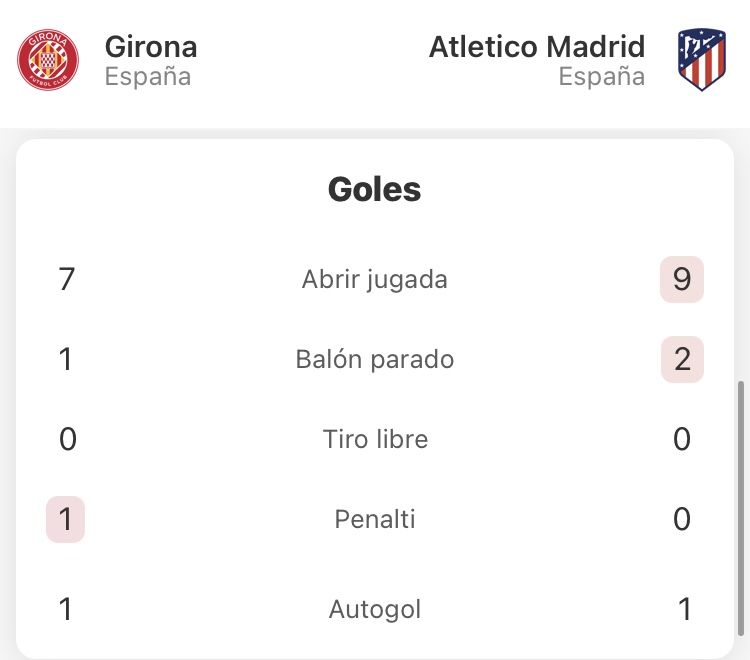The height and width of the screenshot is (660, 750).
Task: Select the Abrir jugada stat label
Action: click(375, 279)
